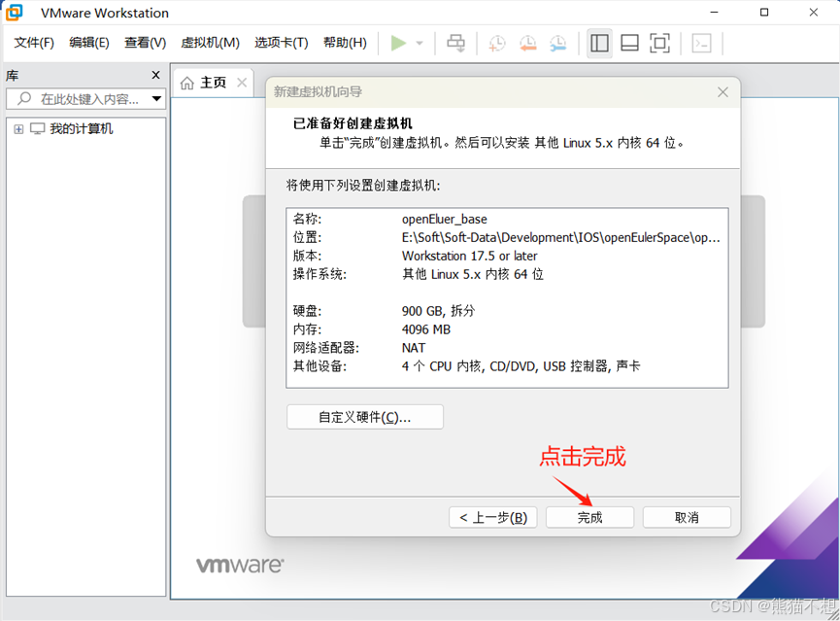Click the 自定义硬件(C)... button
This screenshot has width=840, height=621.
pyautogui.click(x=365, y=417)
